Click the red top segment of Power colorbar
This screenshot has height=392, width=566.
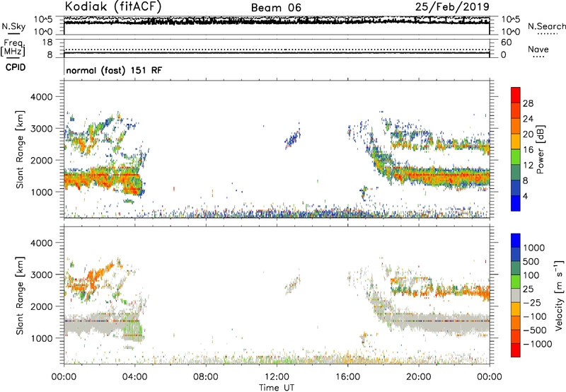pos(516,95)
